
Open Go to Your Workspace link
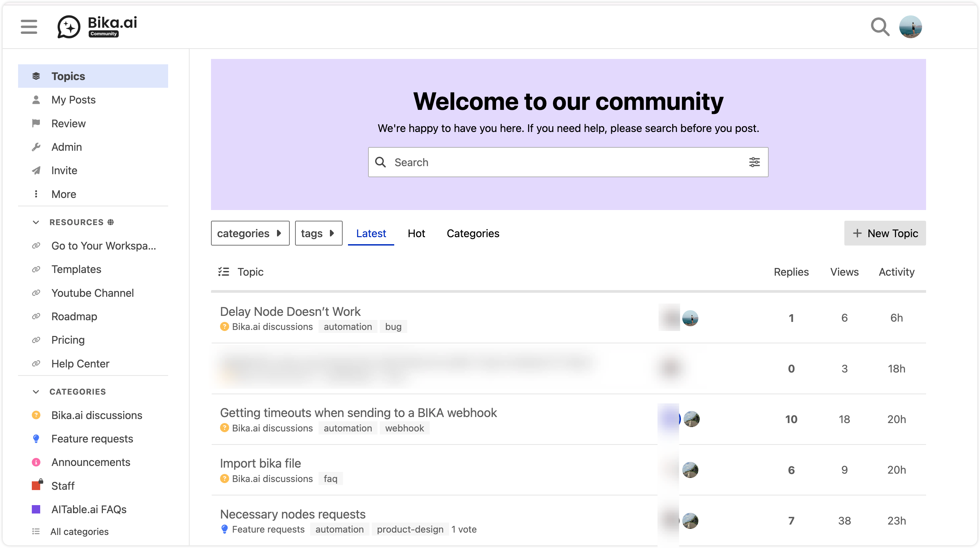tap(93, 246)
